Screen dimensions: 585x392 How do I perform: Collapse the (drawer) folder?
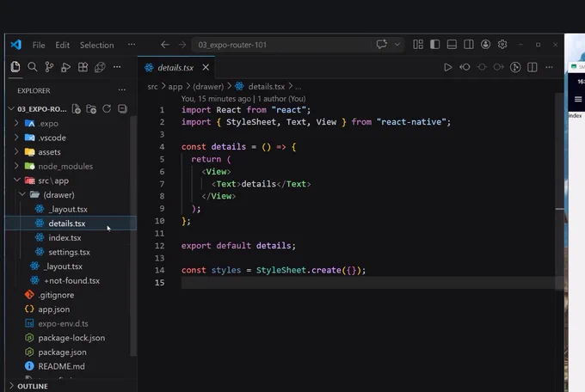22,194
